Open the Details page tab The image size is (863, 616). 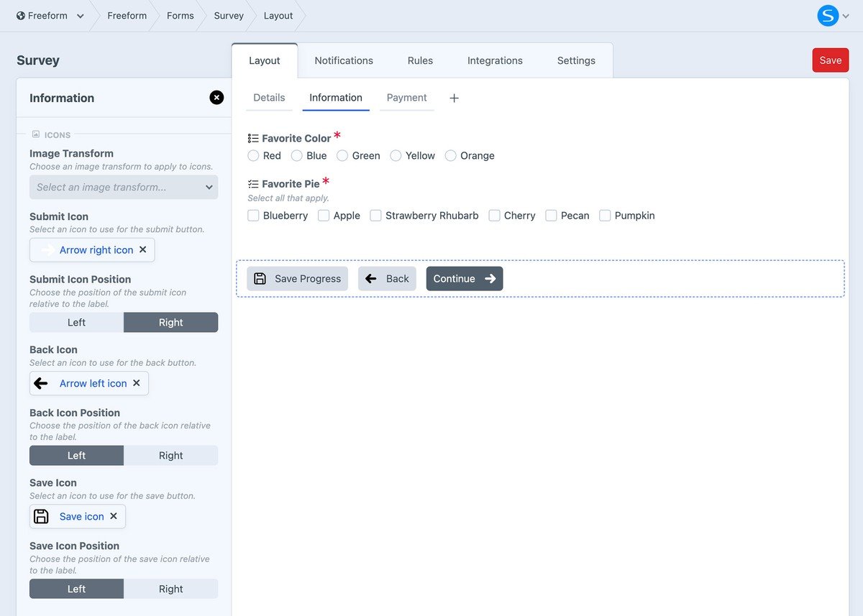coord(269,98)
